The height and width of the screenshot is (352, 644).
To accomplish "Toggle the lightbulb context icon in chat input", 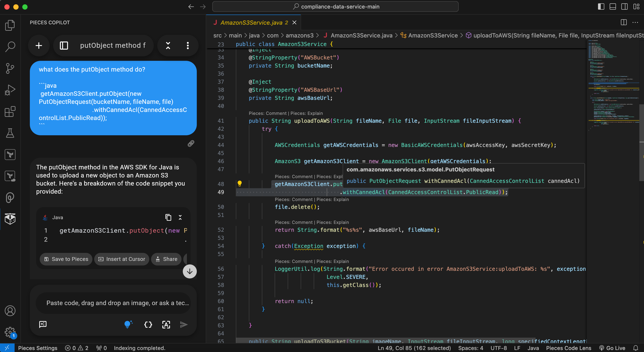I will pyautogui.click(x=129, y=324).
